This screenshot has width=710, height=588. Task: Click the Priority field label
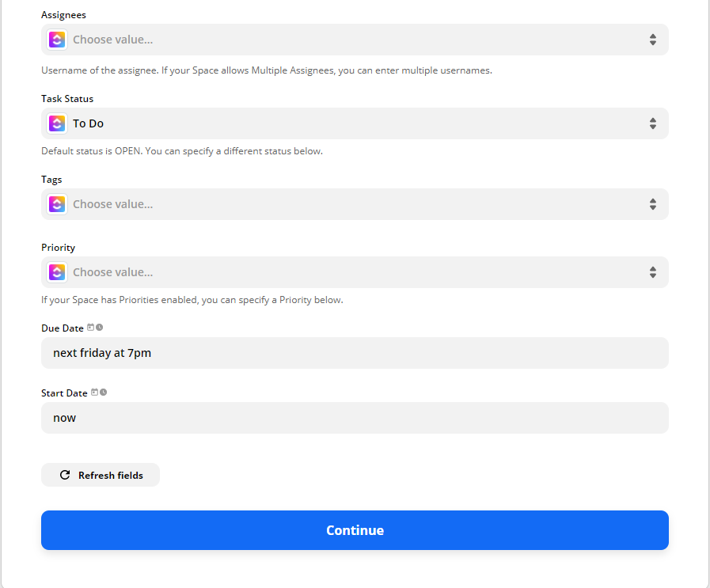click(x=58, y=248)
